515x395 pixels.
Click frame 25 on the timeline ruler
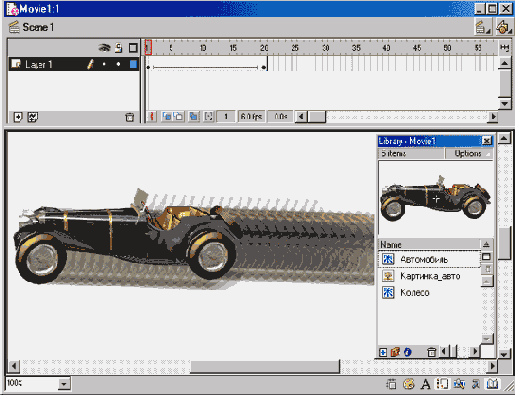click(x=295, y=48)
